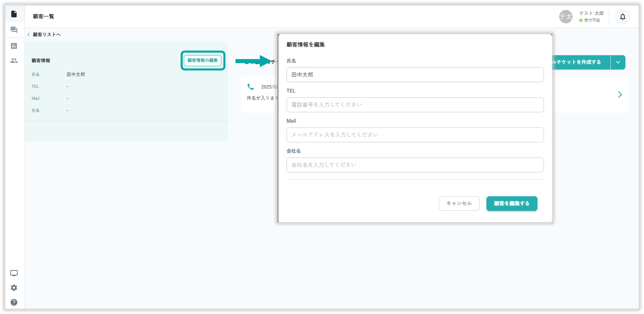This screenshot has width=644, height=314.
Task: Click the notification bell icon
Action: point(623,17)
